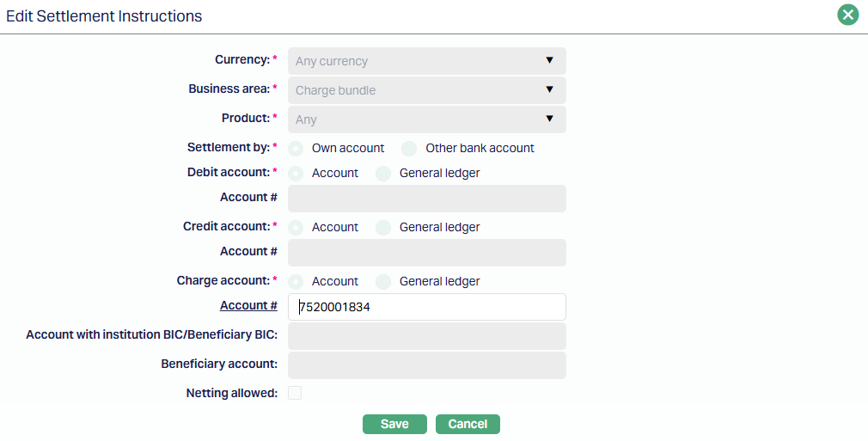Click the Beneficiary BIC input field

pos(426,336)
